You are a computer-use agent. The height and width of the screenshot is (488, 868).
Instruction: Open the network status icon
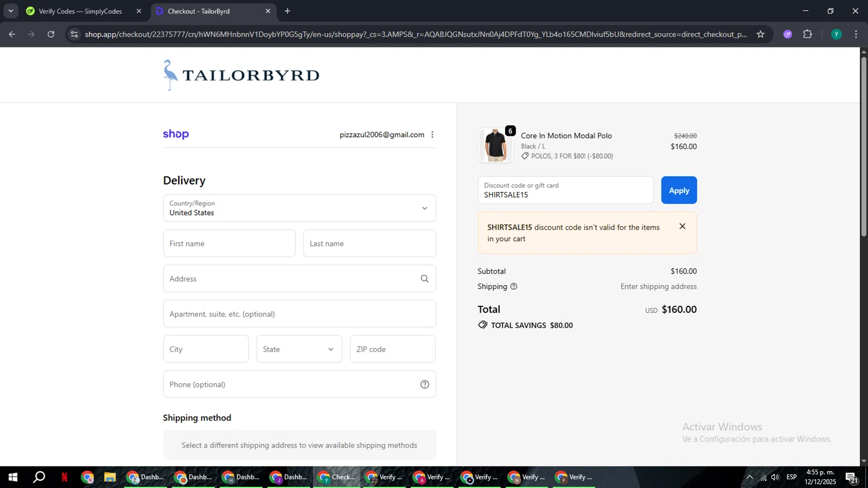click(x=764, y=477)
